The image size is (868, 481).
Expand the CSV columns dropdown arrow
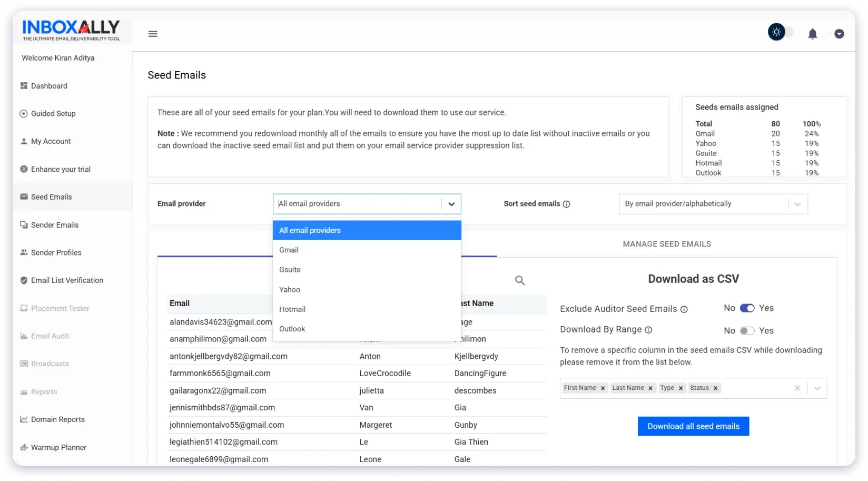817,388
